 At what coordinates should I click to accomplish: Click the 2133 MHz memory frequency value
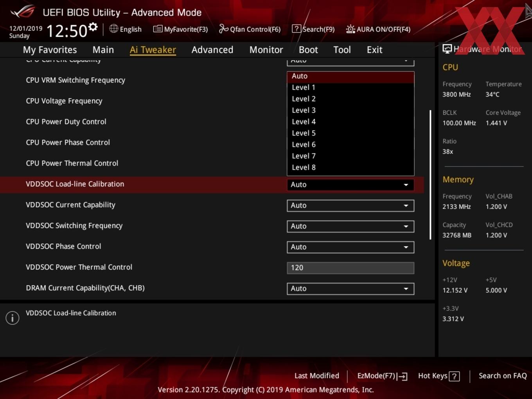coord(457,207)
